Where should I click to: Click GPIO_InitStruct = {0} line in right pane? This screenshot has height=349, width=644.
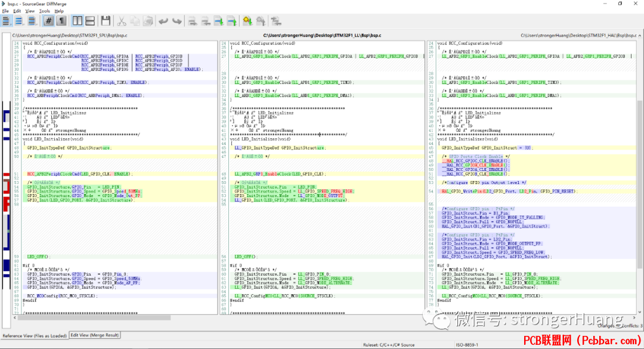pos(487,148)
